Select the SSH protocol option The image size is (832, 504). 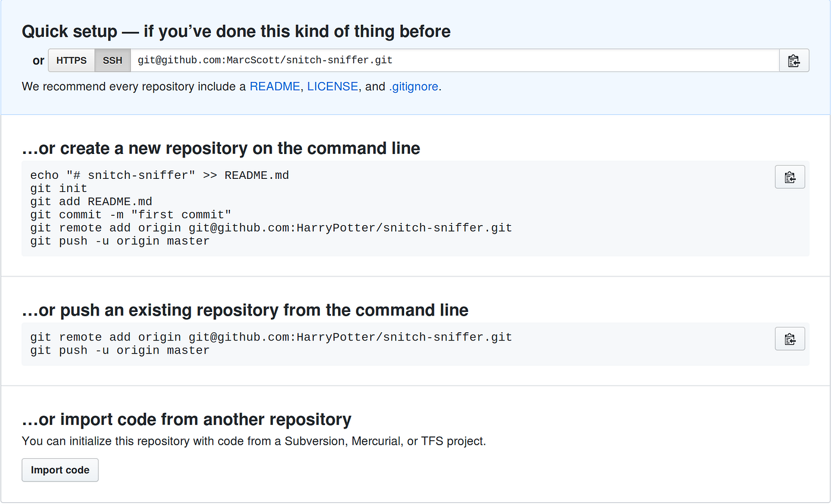point(112,61)
